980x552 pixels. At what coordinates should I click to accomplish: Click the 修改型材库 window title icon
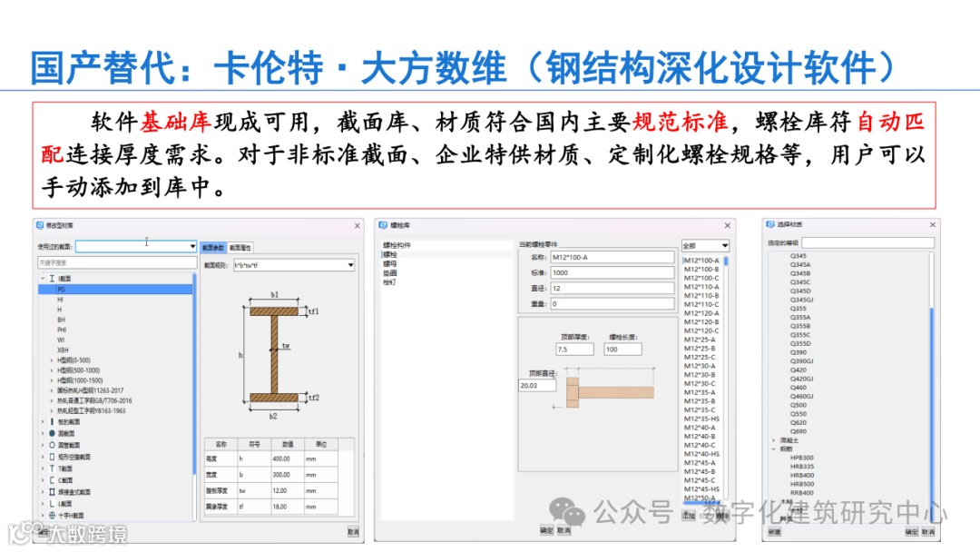pyautogui.click(x=40, y=225)
